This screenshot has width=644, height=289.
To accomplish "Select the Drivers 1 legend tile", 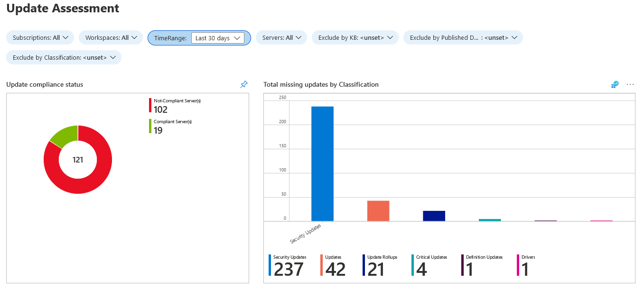I will pos(526,265).
